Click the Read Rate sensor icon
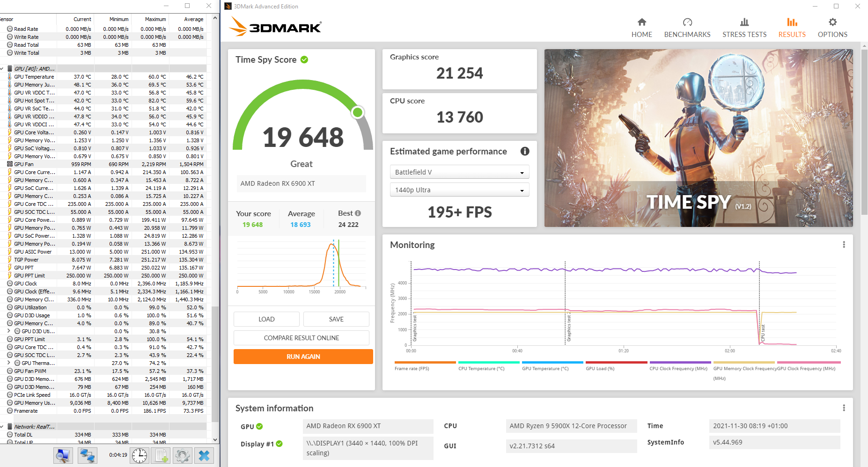The image size is (868, 467). coord(10,29)
